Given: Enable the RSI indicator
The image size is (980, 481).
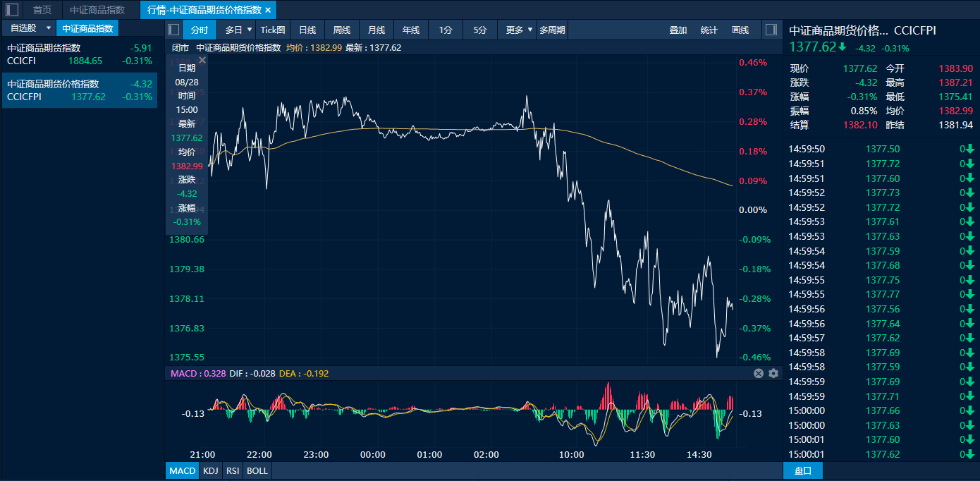Looking at the screenshot, I should (x=232, y=470).
